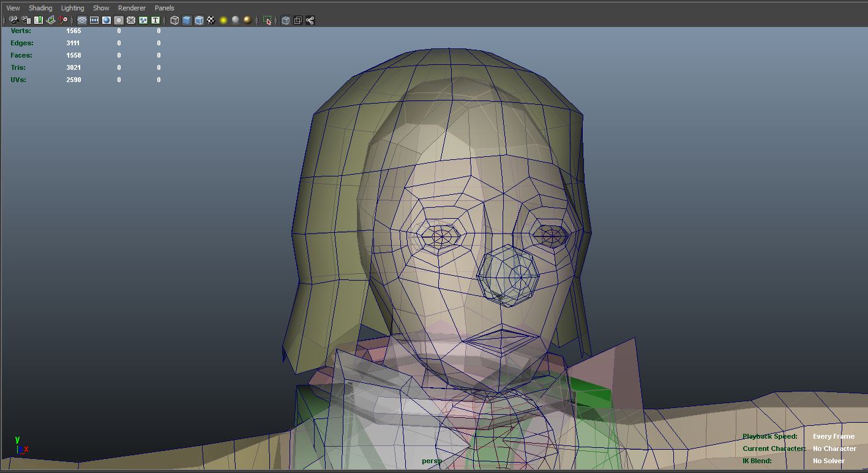Open the Panels menu

tap(164, 8)
